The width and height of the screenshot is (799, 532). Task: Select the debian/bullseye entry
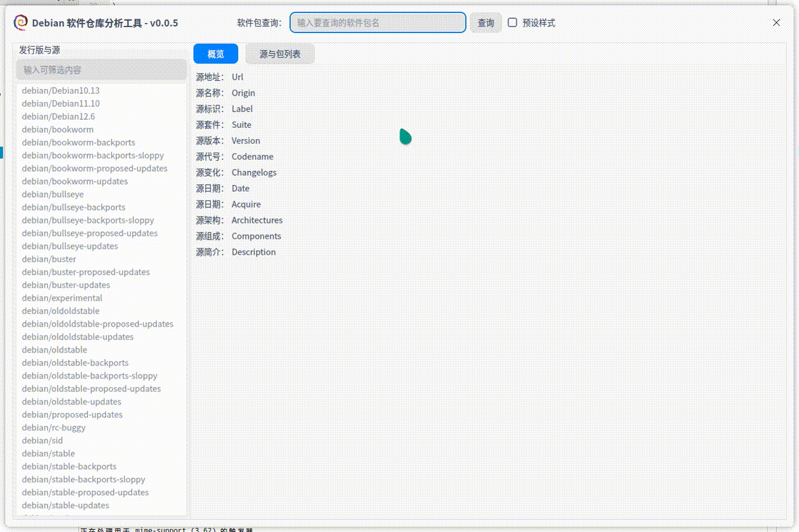click(x=101, y=194)
